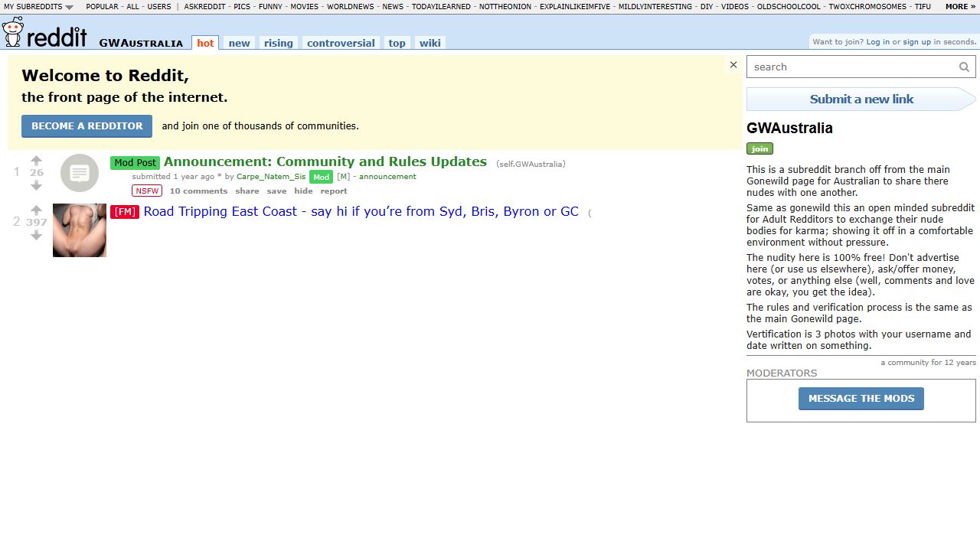Save the announcement post

click(276, 191)
